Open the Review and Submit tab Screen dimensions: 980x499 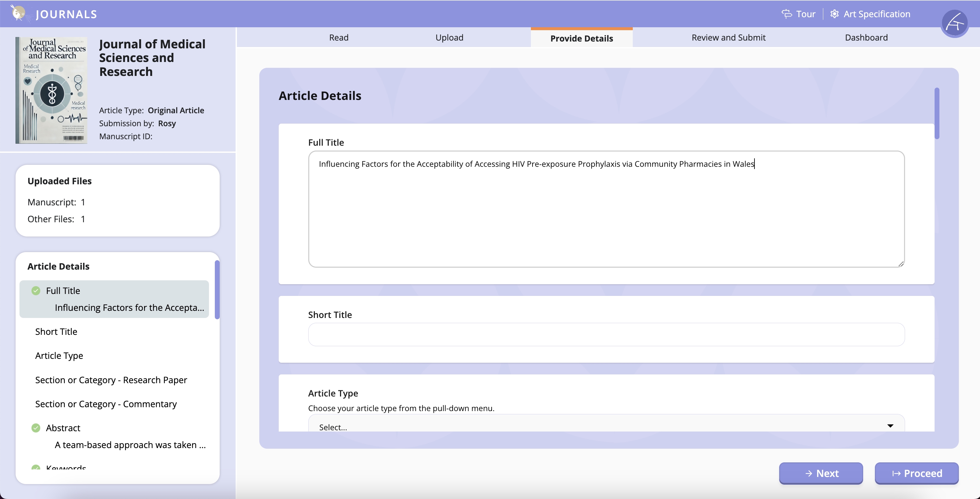tap(729, 37)
